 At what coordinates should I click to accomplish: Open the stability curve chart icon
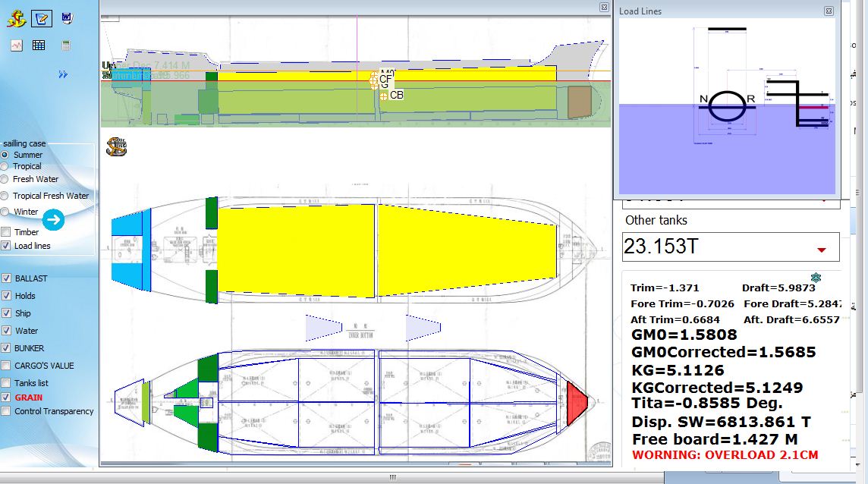(x=17, y=46)
